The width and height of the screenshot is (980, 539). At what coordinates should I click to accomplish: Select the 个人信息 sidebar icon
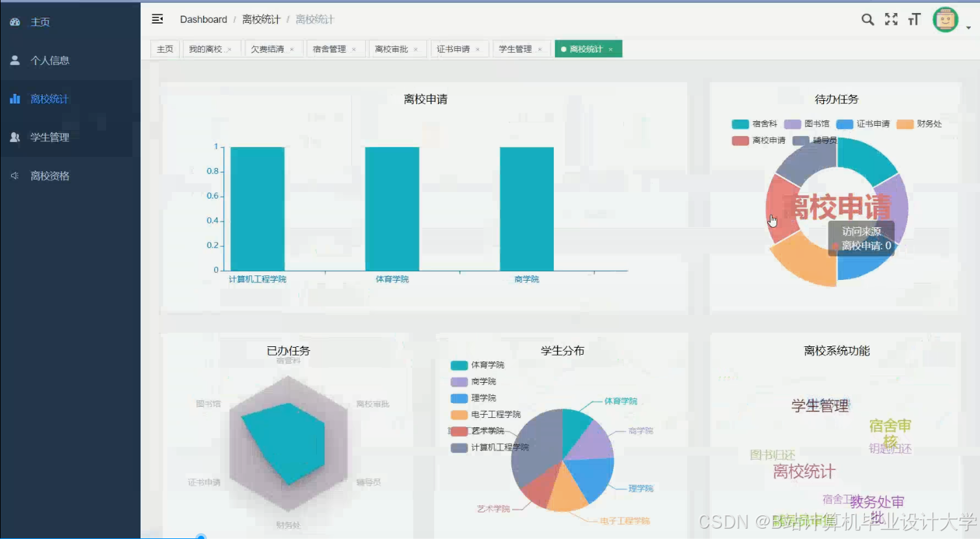[x=14, y=60]
